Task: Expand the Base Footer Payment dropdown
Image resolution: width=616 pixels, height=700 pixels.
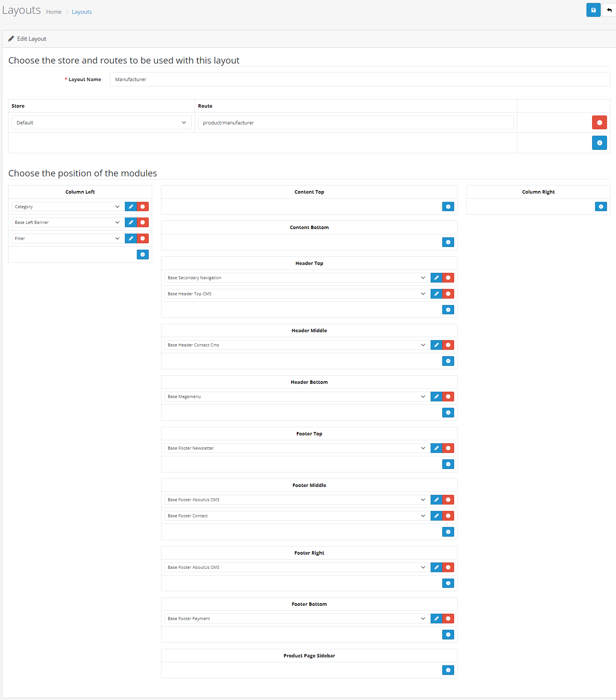Action: (296, 619)
